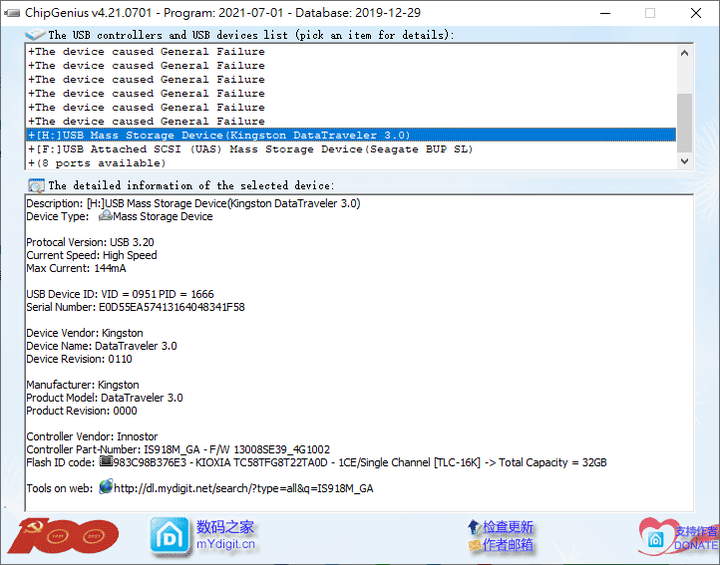Image resolution: width=720 pixels, height=565 pixels.
Task: Click the Manufacturer Kingston line
Action: click(x=83, y=384)
